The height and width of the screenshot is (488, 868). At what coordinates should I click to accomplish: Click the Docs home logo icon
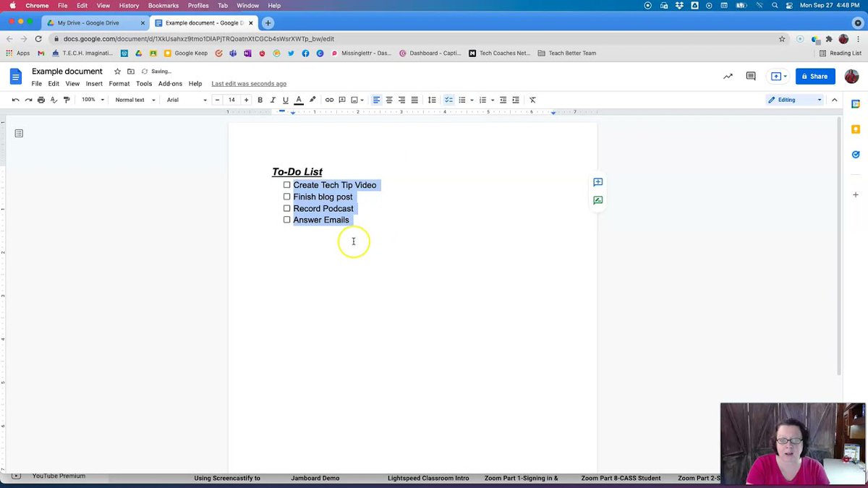tap(16, 76)
